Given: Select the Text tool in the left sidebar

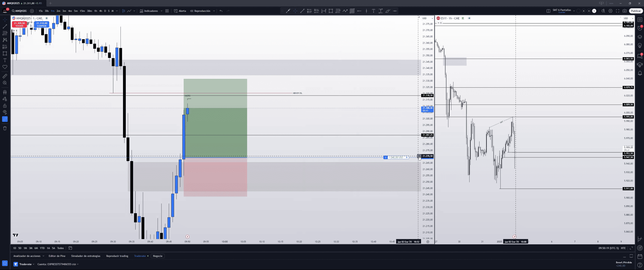Looking at the screenshot, I should (x=5, y=60).
